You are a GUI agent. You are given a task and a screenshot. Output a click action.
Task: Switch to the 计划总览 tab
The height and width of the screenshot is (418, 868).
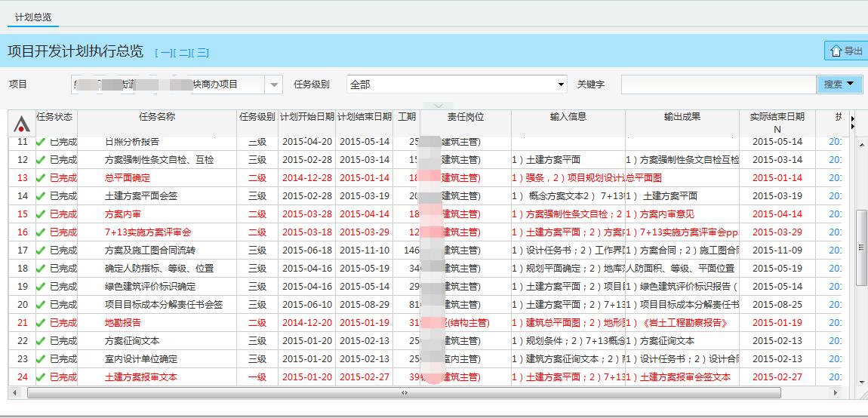click(33, 17)
